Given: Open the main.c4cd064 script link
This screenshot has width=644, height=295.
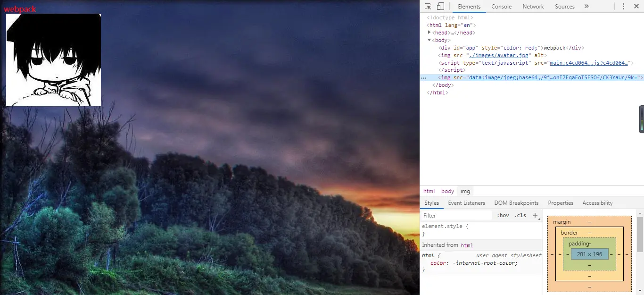Looking at the screenshot, I should (589, 63).
